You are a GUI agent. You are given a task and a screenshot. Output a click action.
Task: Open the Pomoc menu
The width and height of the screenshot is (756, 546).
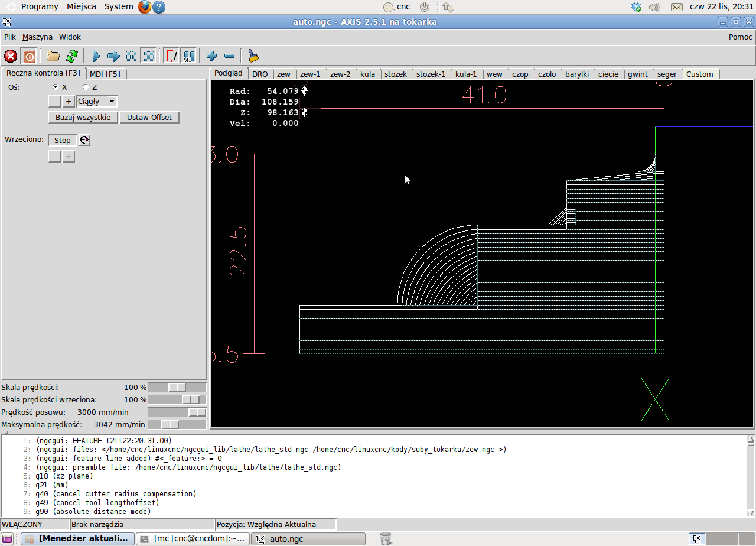pyautogui.click(x=740, y=37)
